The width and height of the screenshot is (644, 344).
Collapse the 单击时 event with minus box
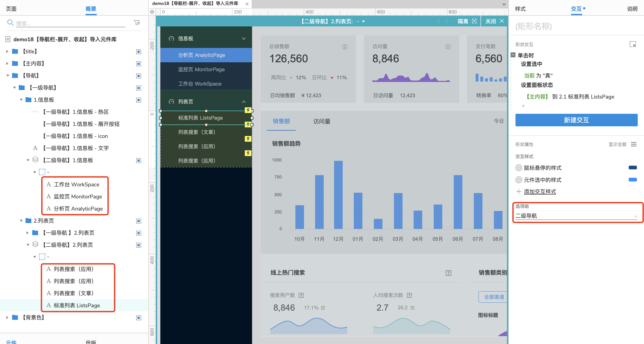pyautogui.click(x=513, y=55)
